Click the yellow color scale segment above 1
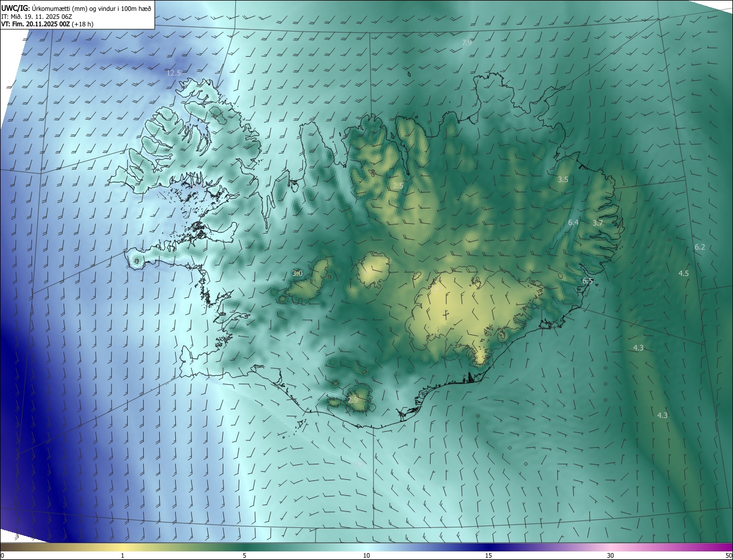Image resolution: width=733 pixels, height=560 pixels. [123, 547]
